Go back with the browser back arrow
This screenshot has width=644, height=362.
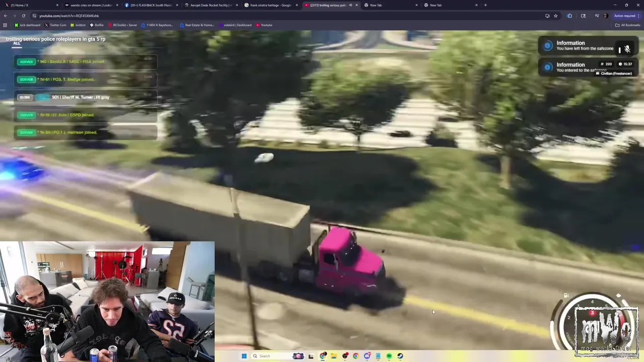pyautogui.click(x=6, y=16)
